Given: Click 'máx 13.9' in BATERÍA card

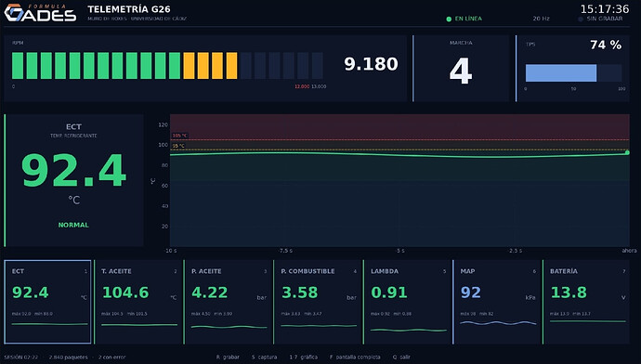Looking at the screenshot, I should click(x=559, y=314).
